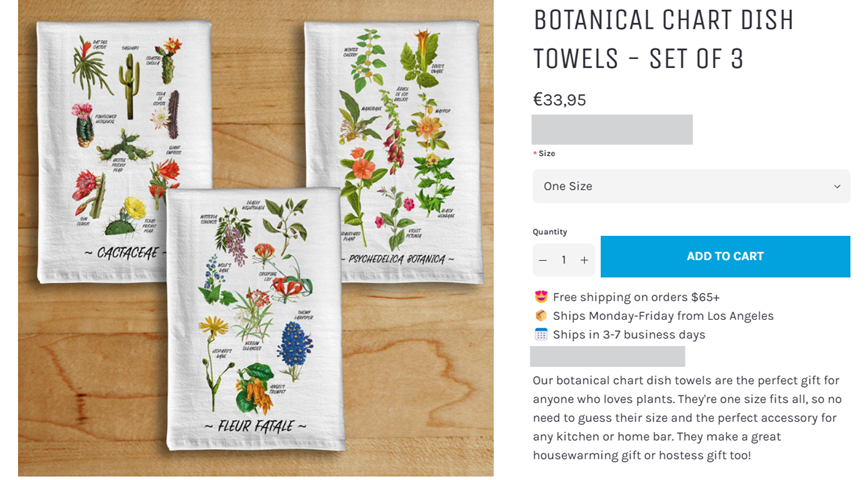Click the package box icon
Image resolution: width=865 pixels, height=480 pixels.
coord(541,316)
